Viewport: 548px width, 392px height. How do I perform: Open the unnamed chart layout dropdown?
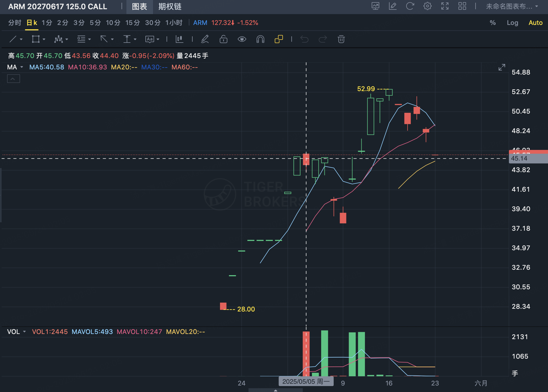[512, 6]
